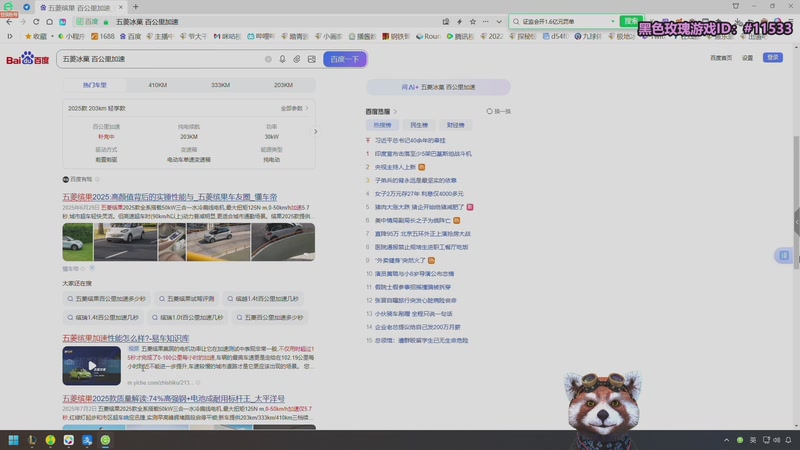Select the 热门车型 tab
This screenshot has width=800, height=450.
point(94,85)
